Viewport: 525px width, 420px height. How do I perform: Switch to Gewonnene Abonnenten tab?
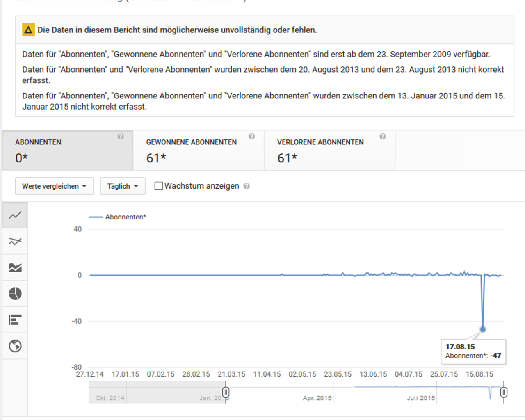tap(199, 151)
